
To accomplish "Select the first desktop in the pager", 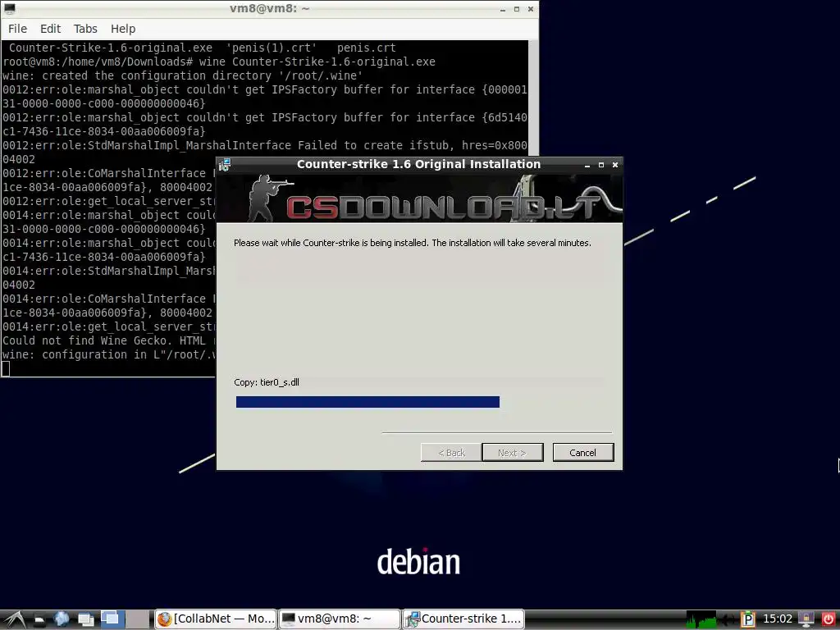I will [112, 619].
